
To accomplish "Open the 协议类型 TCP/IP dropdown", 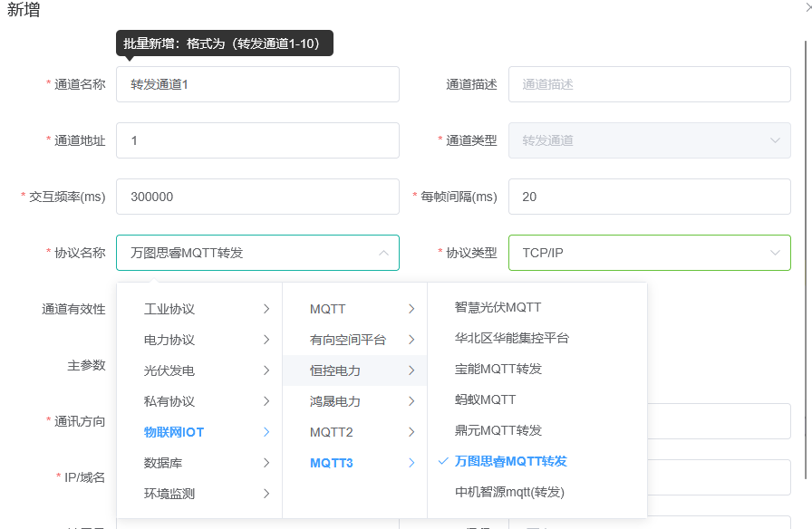I will pos(649,253).
